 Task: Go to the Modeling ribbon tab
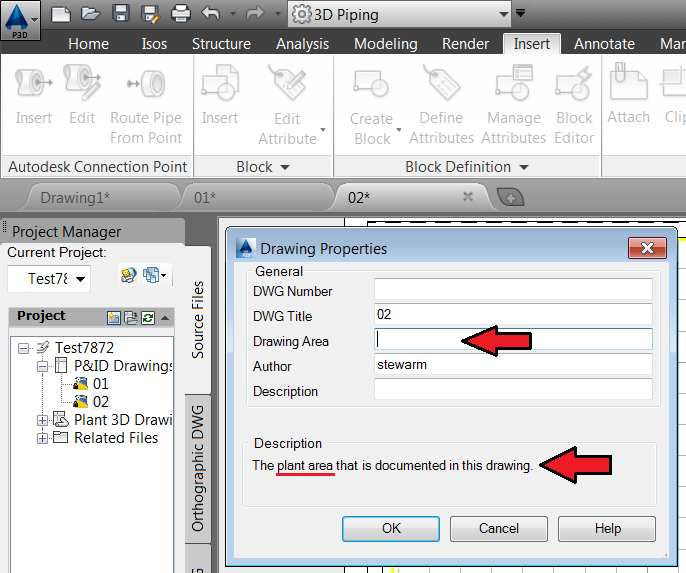pyautogui.click(x=385, y=44)
